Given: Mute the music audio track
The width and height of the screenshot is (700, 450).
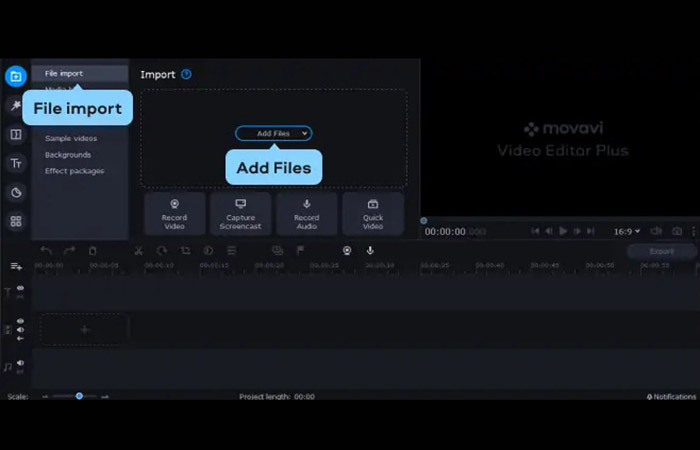Looking at the screenshot, I should [x=20, y=363].
